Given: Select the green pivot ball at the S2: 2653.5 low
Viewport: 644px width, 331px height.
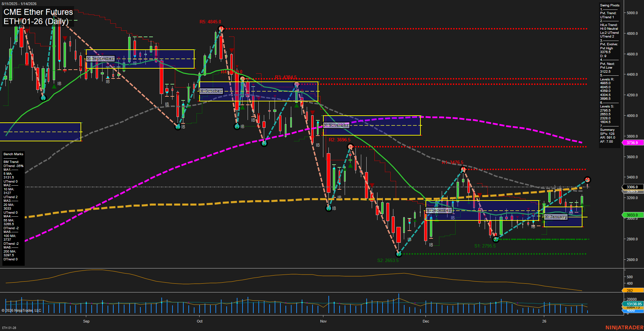Looking at the screenshot, I should pos(398,254).
